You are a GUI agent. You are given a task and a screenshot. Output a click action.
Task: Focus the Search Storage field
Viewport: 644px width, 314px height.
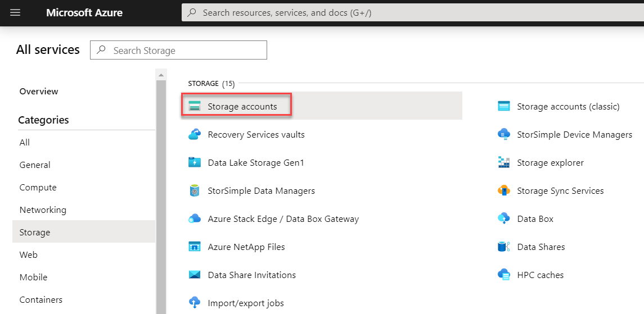[x=178, y=51]
